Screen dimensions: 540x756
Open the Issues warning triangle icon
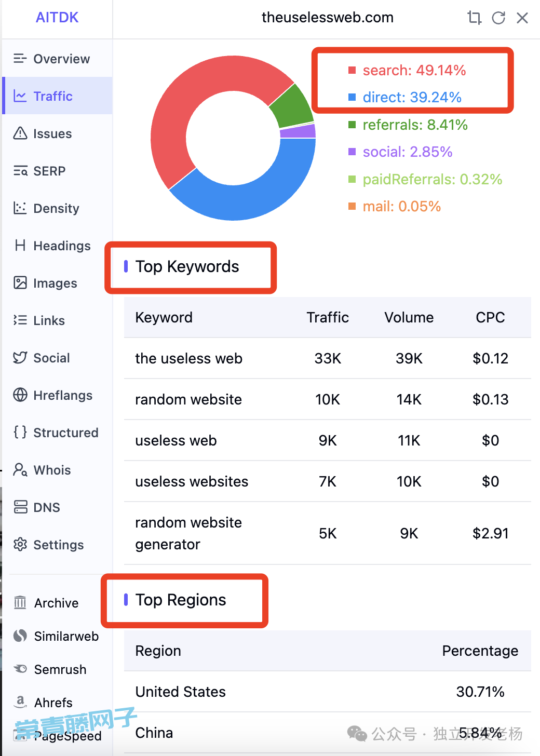tap(20, 133)
